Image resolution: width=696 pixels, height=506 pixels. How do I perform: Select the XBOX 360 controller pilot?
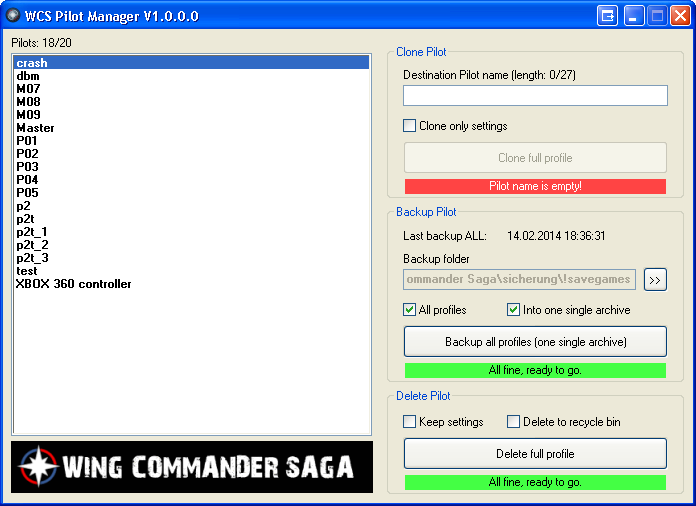(74, 284)
